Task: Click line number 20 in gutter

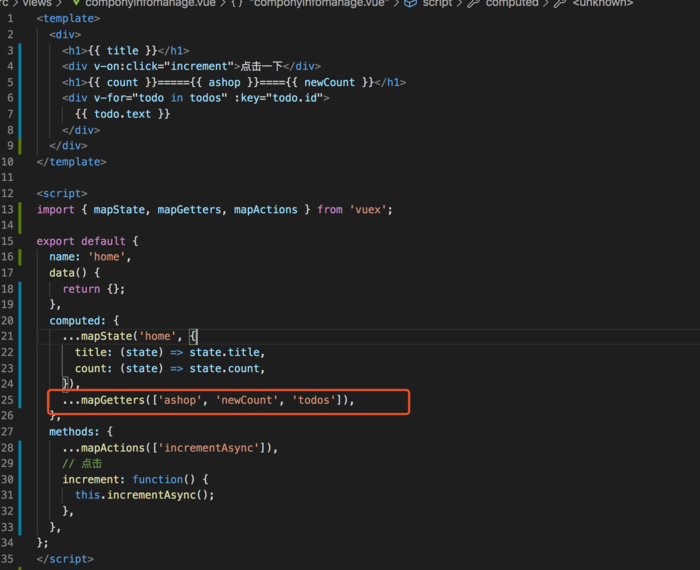Action: tap(7, 320)
